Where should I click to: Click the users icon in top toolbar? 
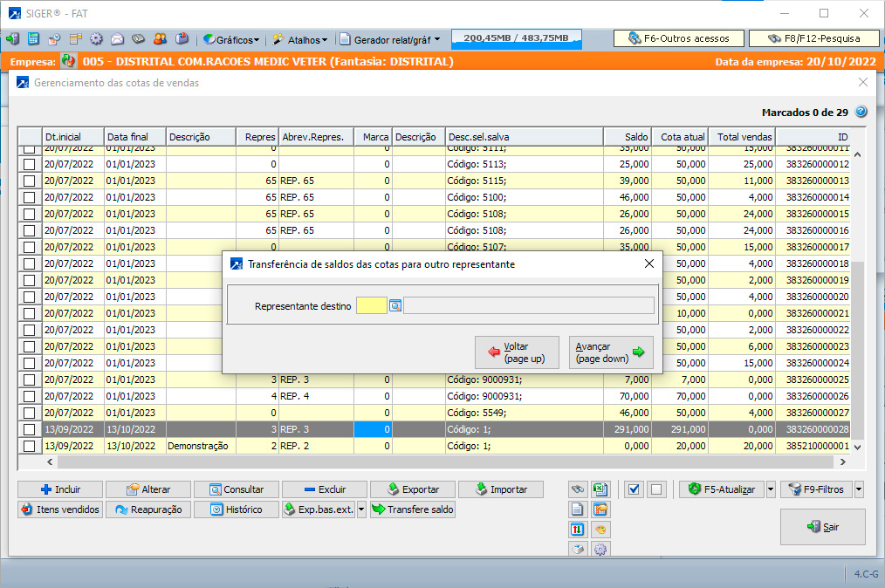coord(160,39)
